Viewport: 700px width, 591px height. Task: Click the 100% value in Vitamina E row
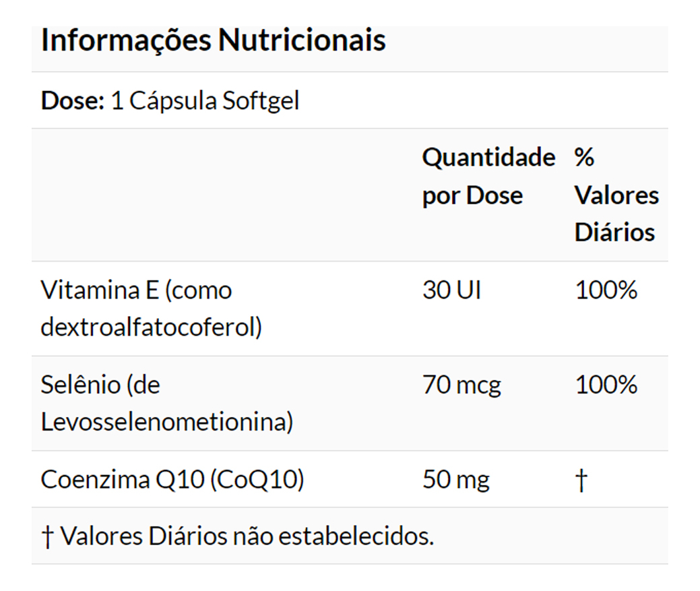point(606,290)
